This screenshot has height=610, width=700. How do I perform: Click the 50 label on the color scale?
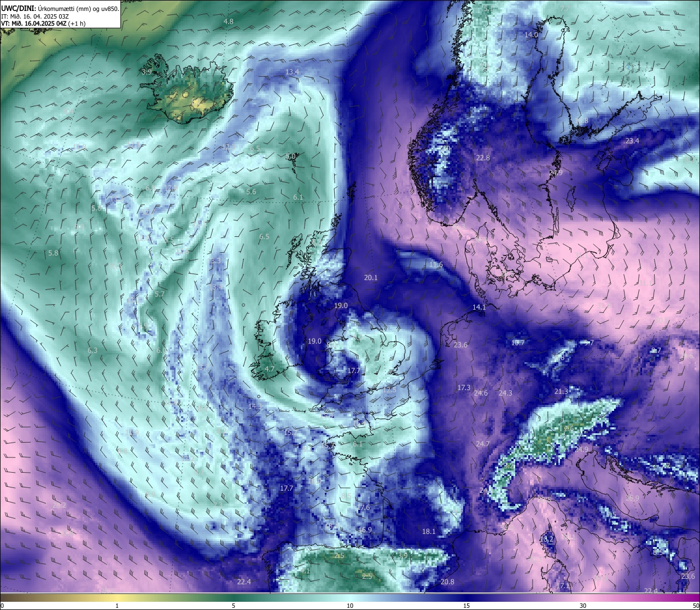(696, 606)
